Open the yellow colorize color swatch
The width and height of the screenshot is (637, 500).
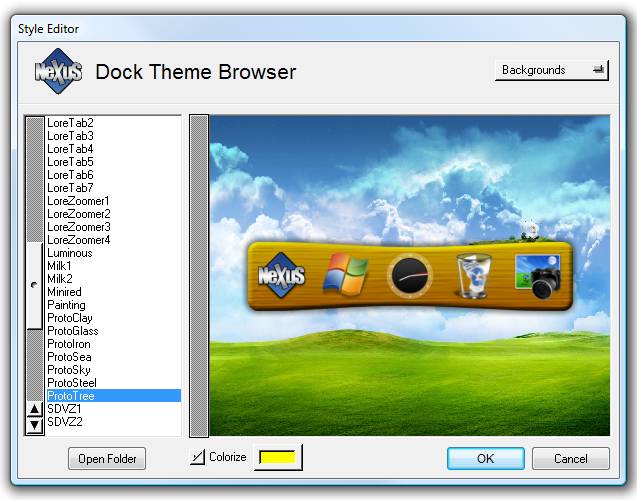click(x=278, y=457)
